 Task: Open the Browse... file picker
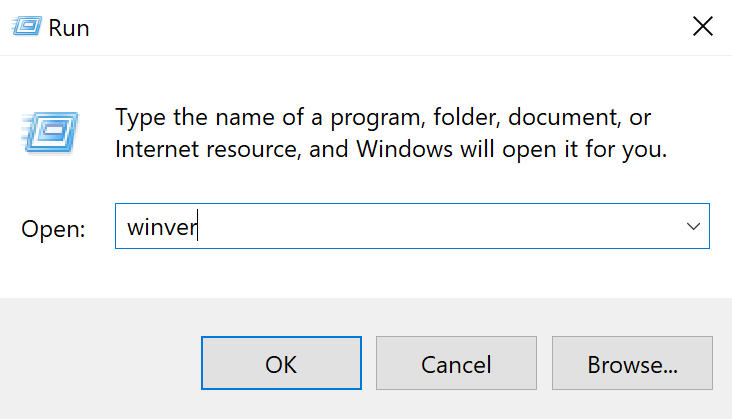[632, 362]
